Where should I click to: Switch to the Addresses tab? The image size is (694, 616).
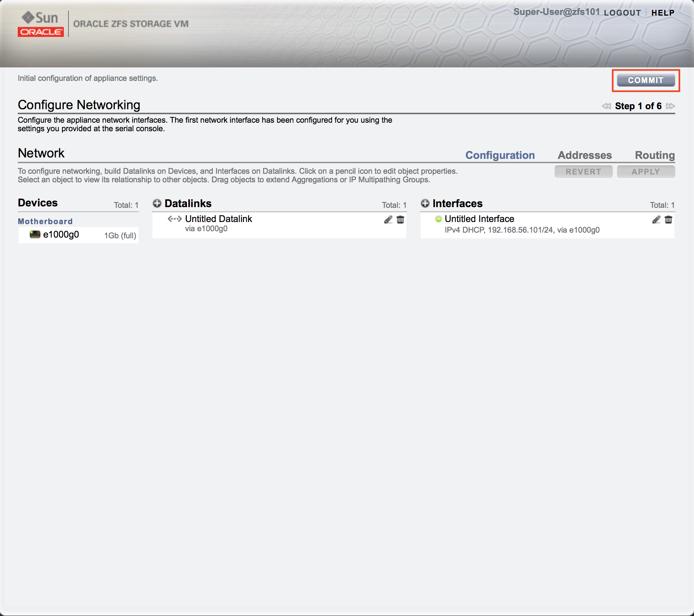click(x=585, y=155)
